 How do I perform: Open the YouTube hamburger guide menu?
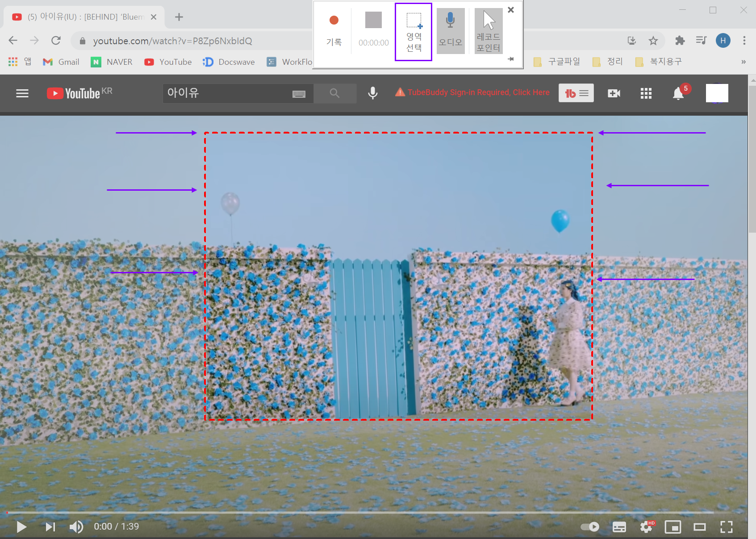pos(22,93)
